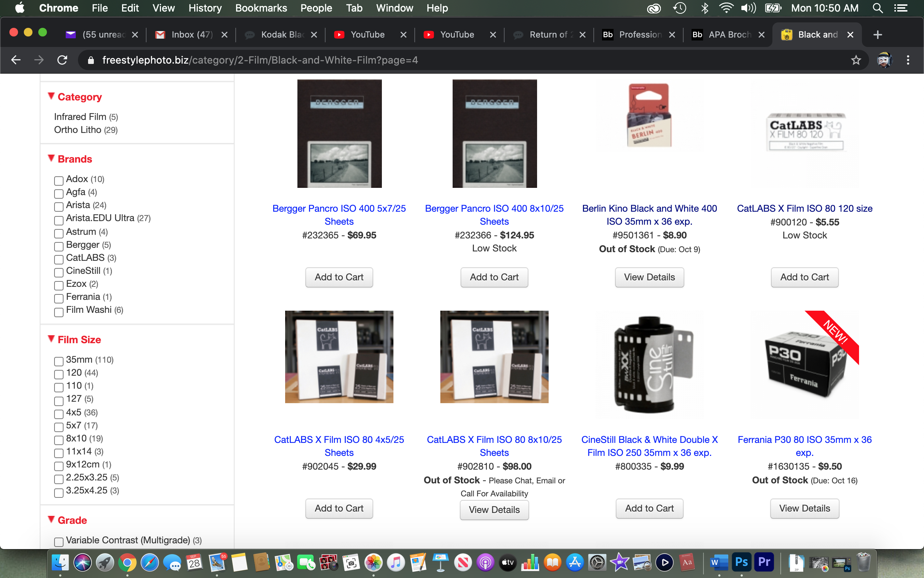This screenshot has width=924, height=578.
Task: Open Bergger Pancro ISO 400 8x10/25 Sheets link
Action: [494, 215]
